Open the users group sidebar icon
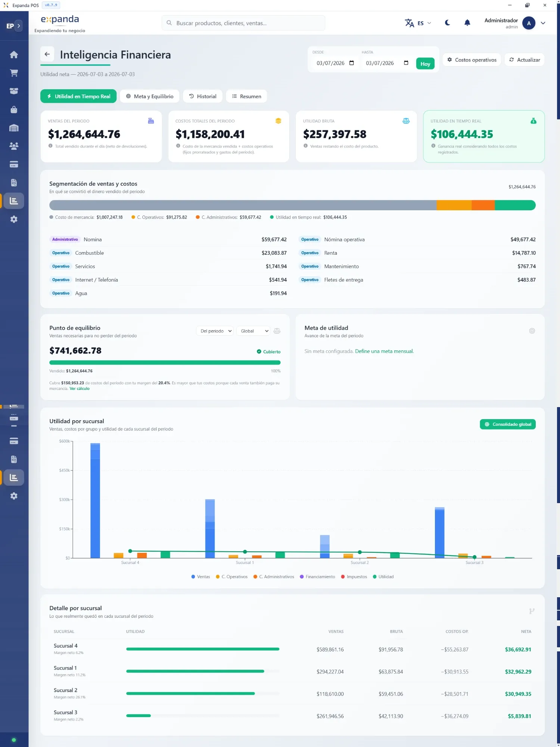Screen dimensions: 560x747 point(14,146)
